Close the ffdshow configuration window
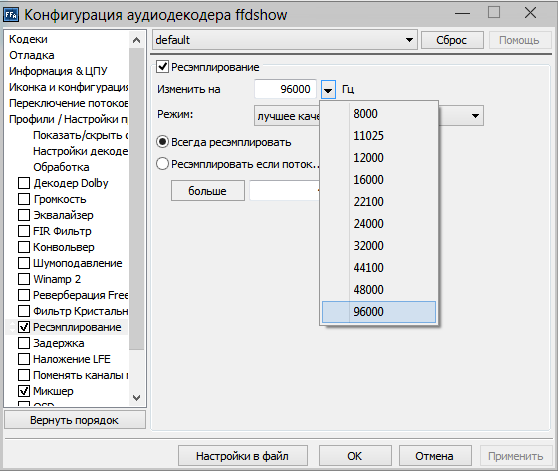Screen dimensions: 558x471 point(530,13)
